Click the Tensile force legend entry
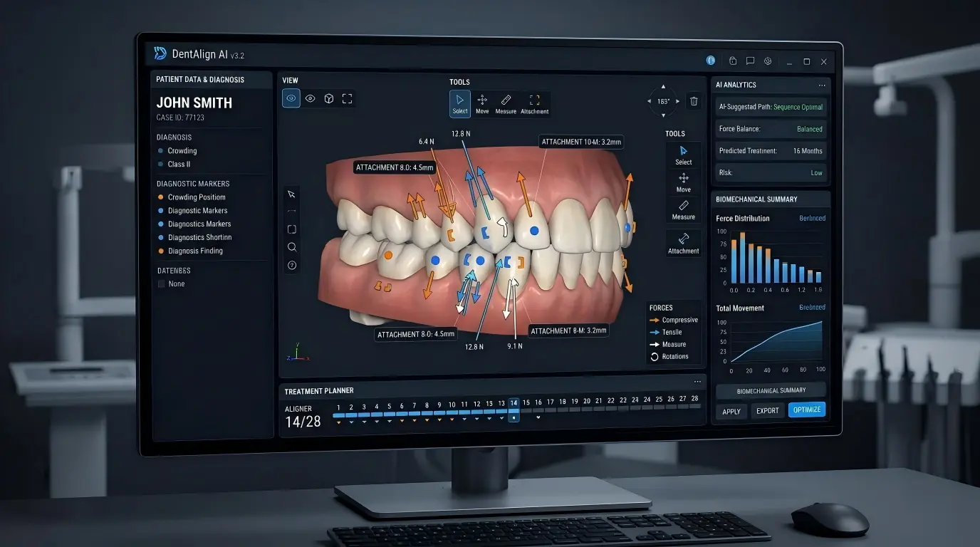 [x=667, y=333]
